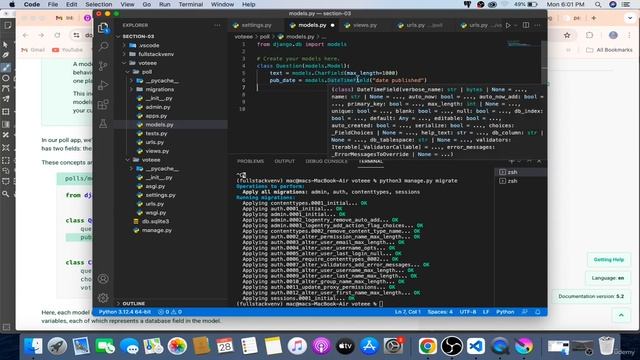
Task: Open the Run and Debug view
Action: coord(103,85)
